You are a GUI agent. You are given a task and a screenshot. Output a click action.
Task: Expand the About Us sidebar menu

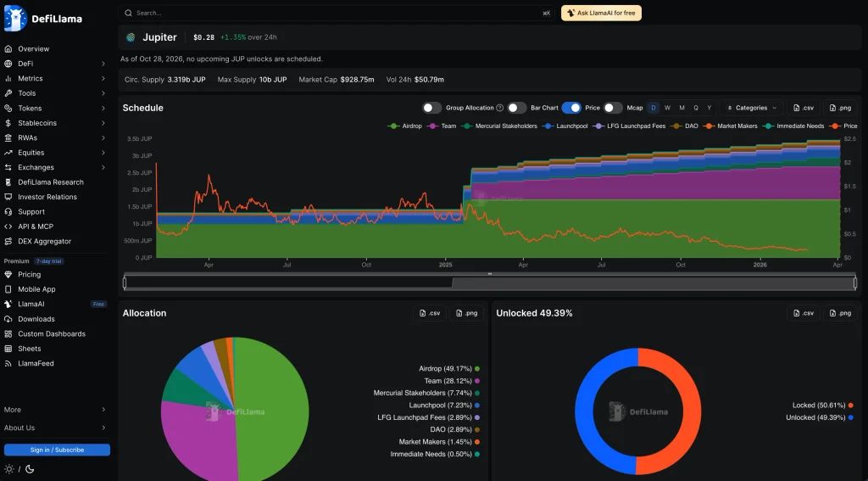click(x=103, y=428)
